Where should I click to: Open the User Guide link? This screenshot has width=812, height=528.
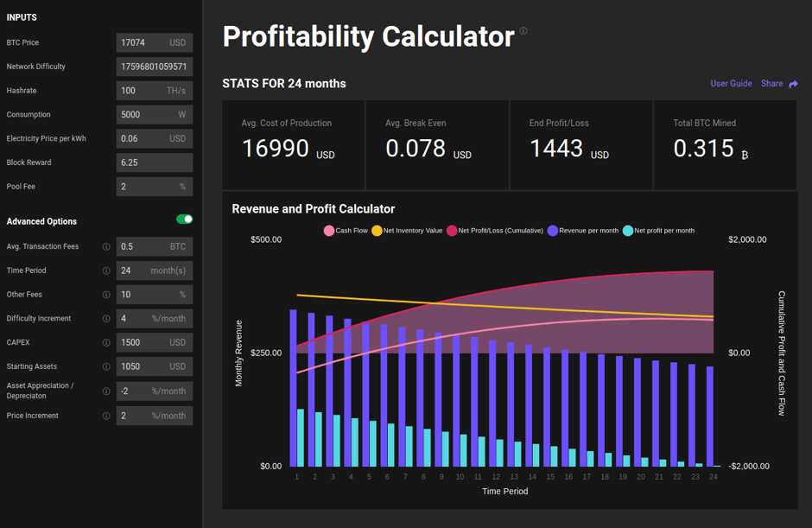pos(731,84)
